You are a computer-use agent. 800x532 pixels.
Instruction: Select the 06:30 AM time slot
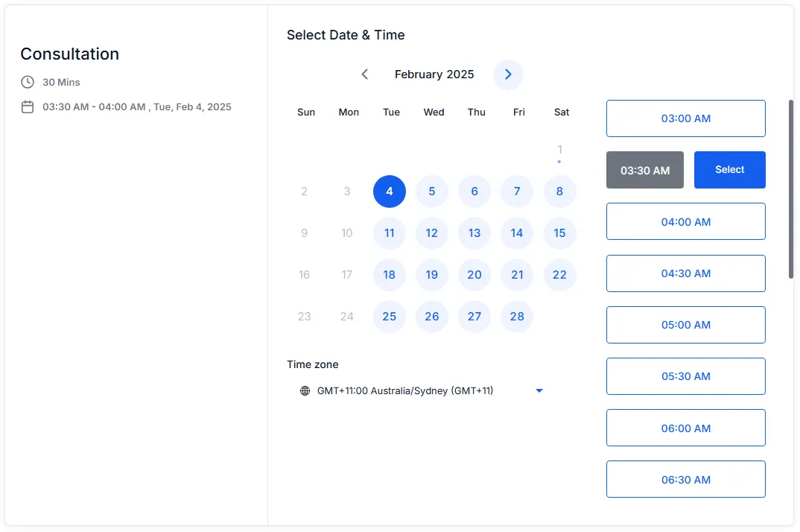pos(685,479)
